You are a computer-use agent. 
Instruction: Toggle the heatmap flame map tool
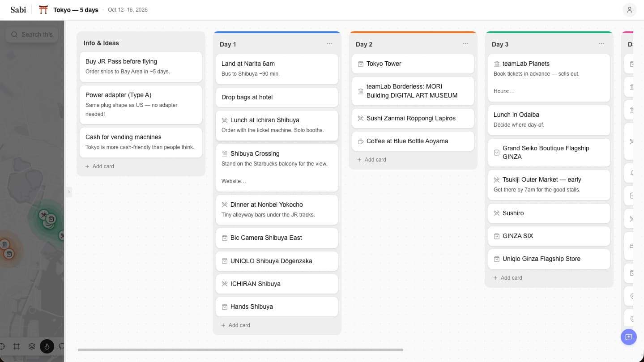(47, 346)
